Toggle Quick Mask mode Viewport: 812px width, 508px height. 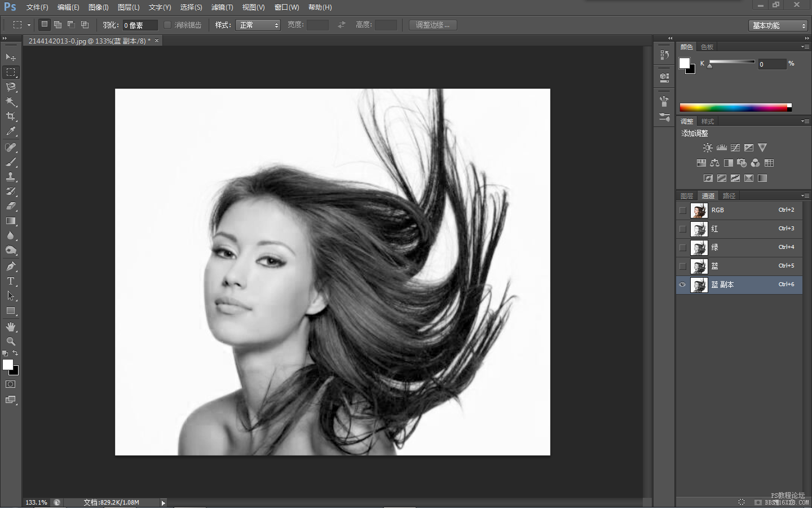(11, 384)
